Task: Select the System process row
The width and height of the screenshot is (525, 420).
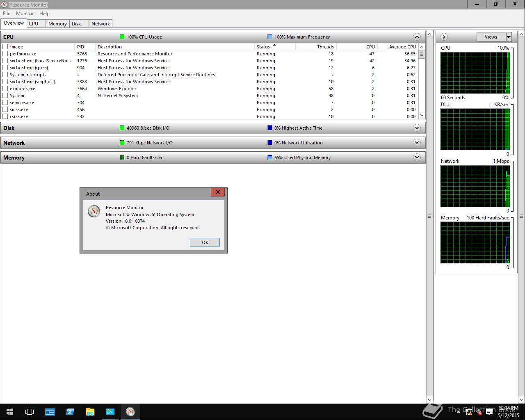Action: click(x=209, y=96)
